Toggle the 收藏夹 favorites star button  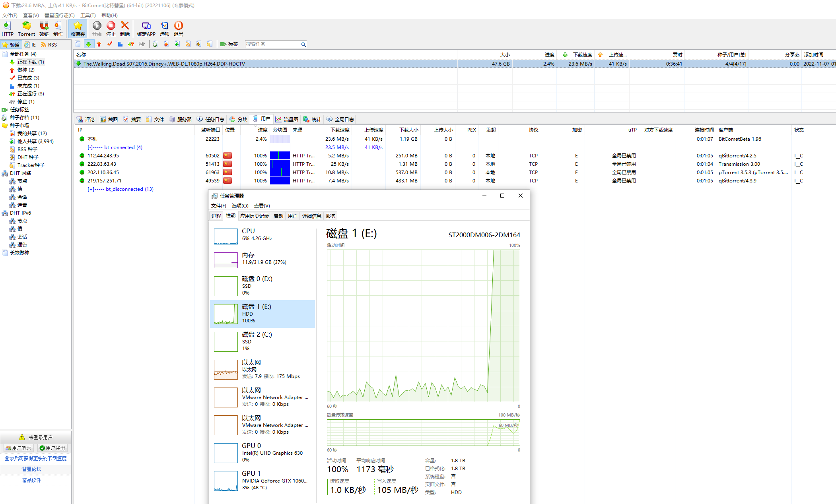(x=78, y=29)
